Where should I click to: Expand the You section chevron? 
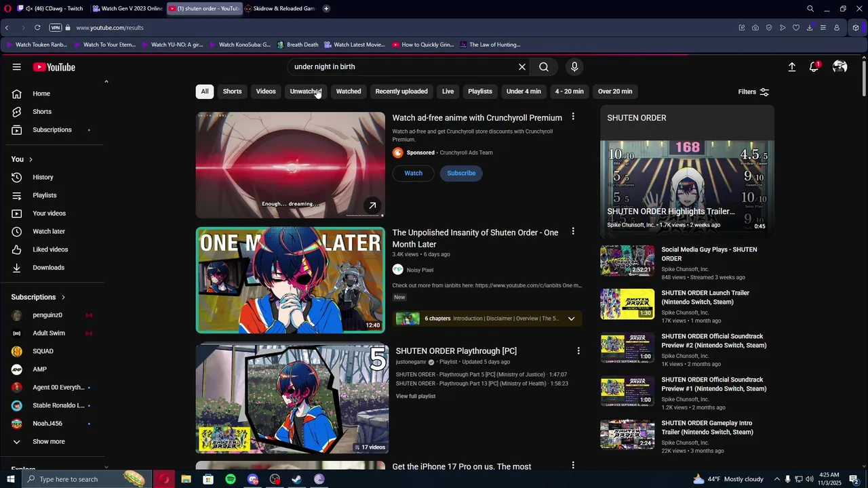tap(31, 159)
